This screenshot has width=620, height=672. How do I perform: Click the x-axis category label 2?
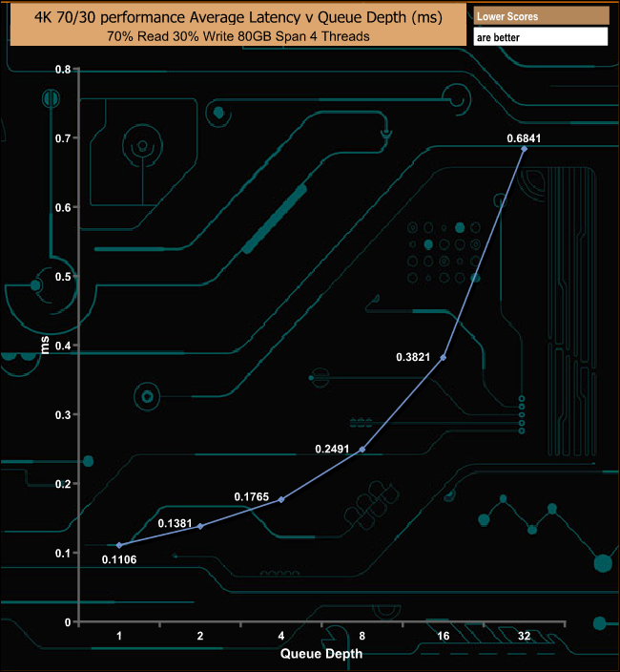200,636
